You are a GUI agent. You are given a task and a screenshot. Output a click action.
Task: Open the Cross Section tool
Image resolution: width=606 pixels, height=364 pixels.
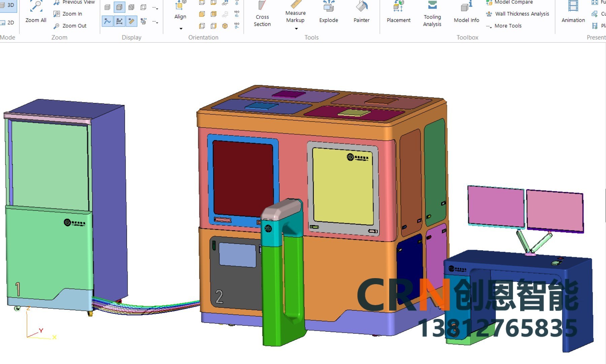[262, 13]
